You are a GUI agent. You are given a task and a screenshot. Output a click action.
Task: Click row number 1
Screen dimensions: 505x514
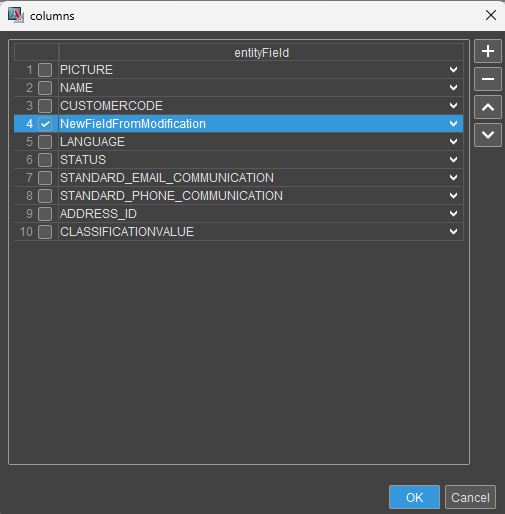[30, 70]
